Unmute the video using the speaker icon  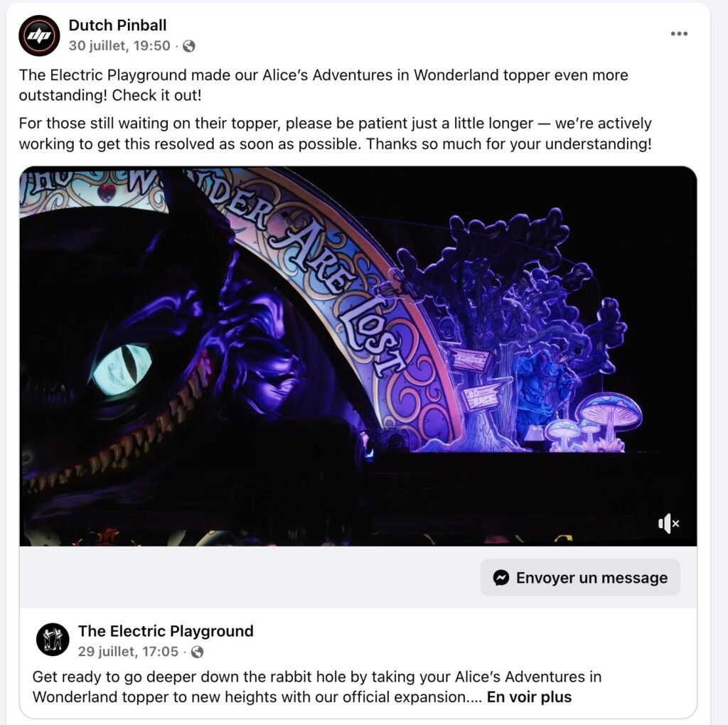(668, 524)
